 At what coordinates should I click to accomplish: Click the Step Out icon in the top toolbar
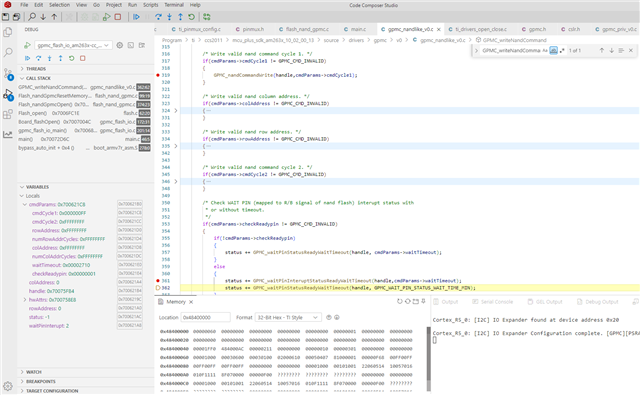180,17
